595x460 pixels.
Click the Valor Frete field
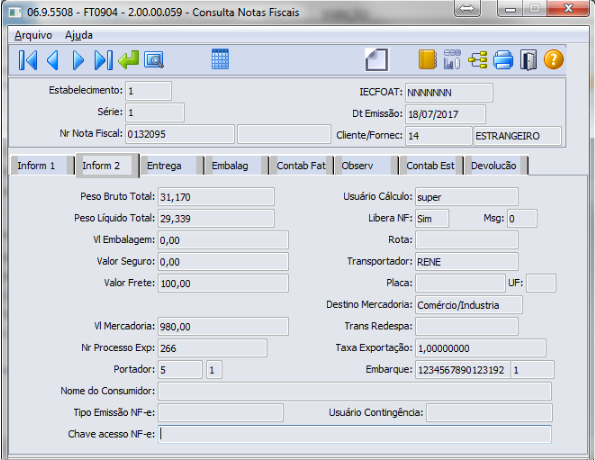click(223, 284)
